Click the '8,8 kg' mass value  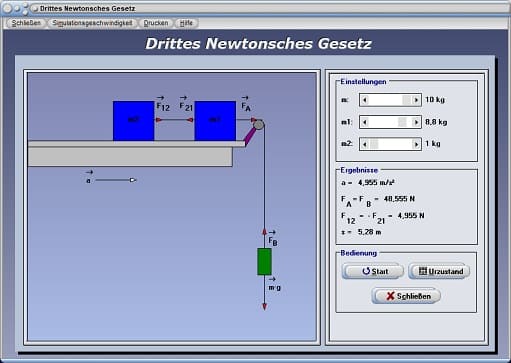436,122
